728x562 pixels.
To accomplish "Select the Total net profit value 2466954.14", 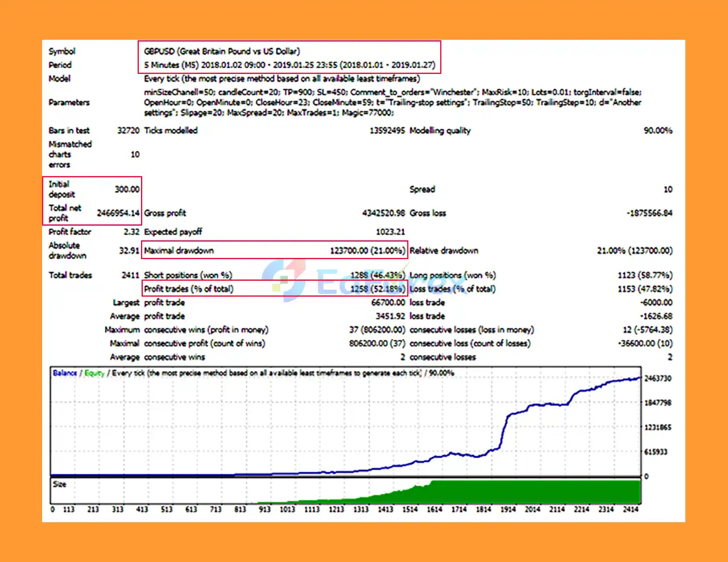I will pyautogui.click(x=118, y=213).
